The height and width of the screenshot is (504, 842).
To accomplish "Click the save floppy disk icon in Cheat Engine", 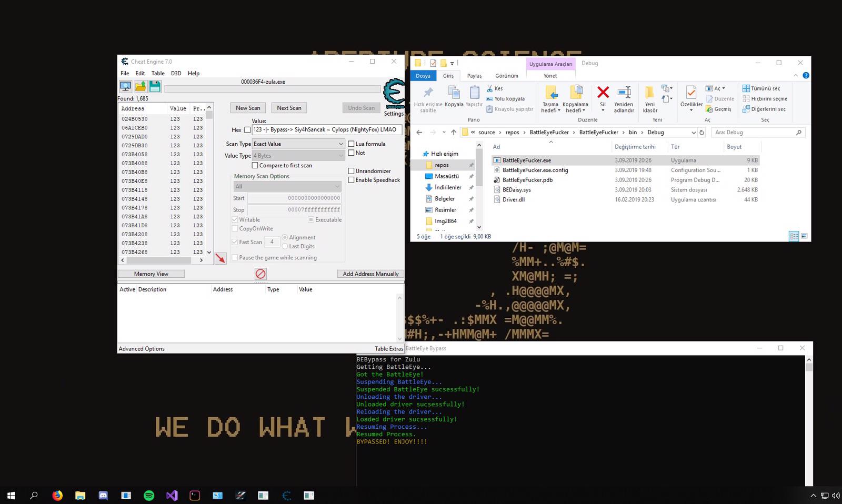I will tap(155, 86).
